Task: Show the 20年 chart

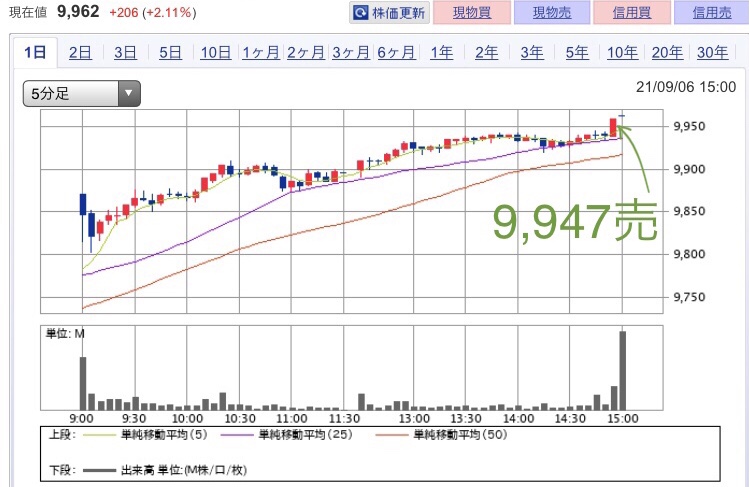Action: point(667,52)
